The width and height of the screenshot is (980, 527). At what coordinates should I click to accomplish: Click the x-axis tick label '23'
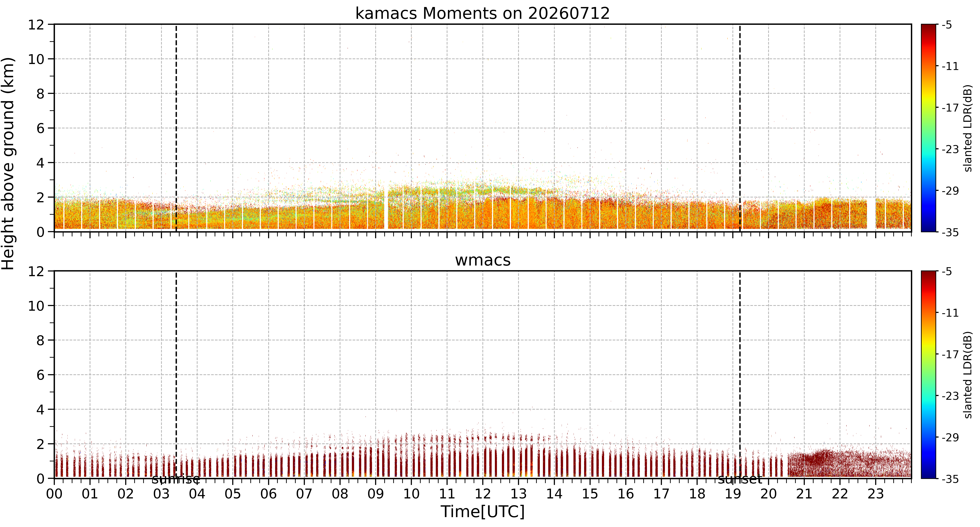click(875, 494)
